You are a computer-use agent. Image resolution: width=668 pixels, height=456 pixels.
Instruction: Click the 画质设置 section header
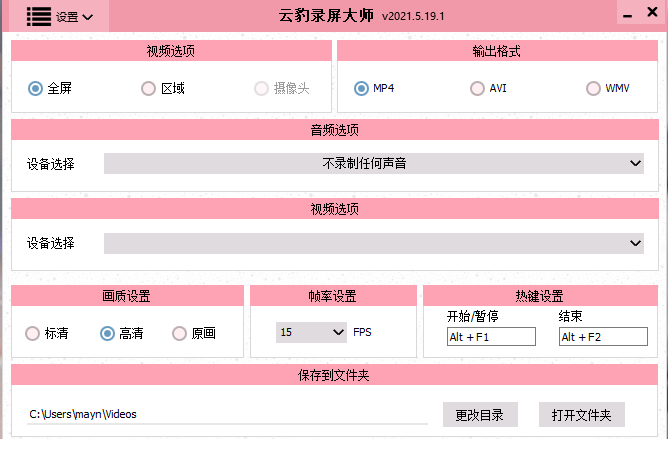pyautogui.click(x=127, y=296)
